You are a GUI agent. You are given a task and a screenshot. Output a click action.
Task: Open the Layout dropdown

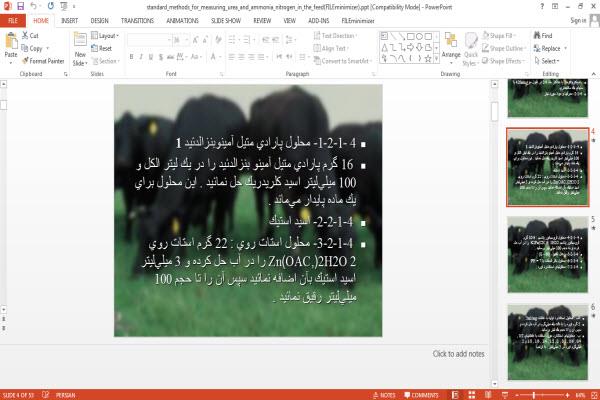point(105,36)
